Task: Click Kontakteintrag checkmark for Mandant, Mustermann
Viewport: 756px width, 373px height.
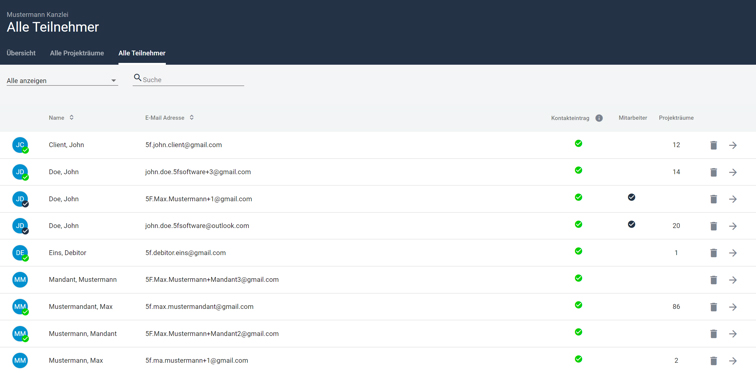Action: coord(578,278)
